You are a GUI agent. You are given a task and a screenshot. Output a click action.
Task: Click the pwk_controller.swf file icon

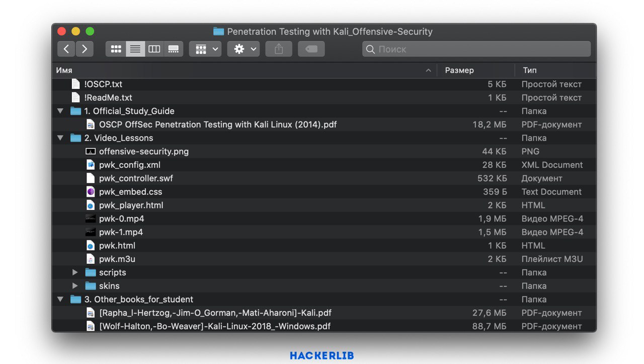(x=91, y=178)
